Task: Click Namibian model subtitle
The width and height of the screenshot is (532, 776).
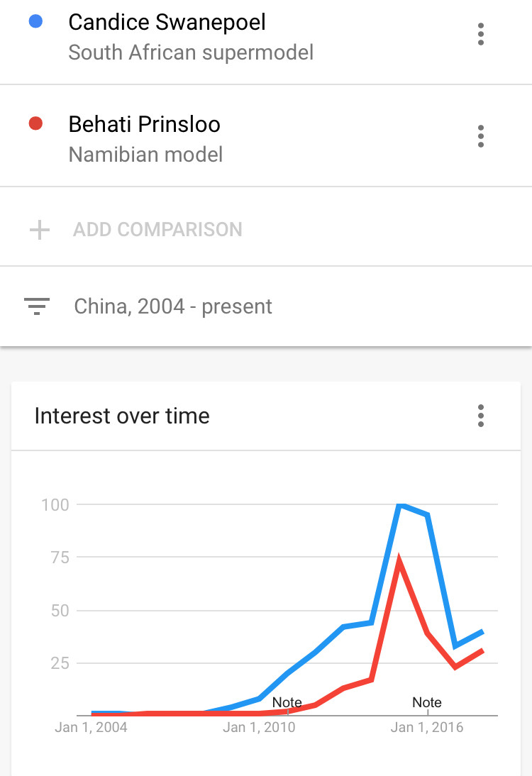Action: (145, 155)
